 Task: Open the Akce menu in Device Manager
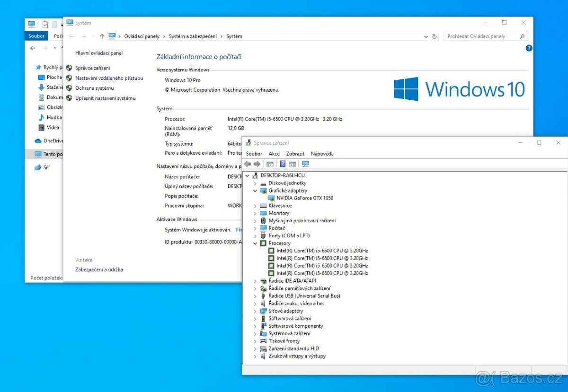tap(274, 154)
